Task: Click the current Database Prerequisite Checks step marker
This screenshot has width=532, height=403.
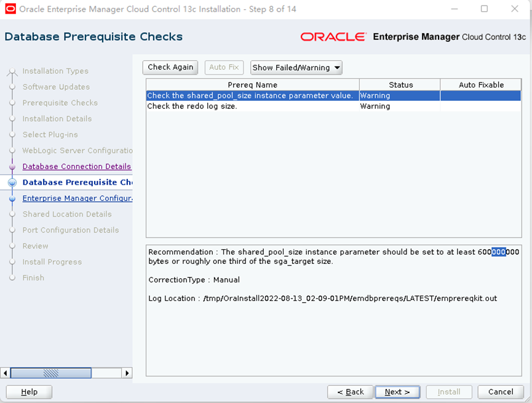Action: 12,183
